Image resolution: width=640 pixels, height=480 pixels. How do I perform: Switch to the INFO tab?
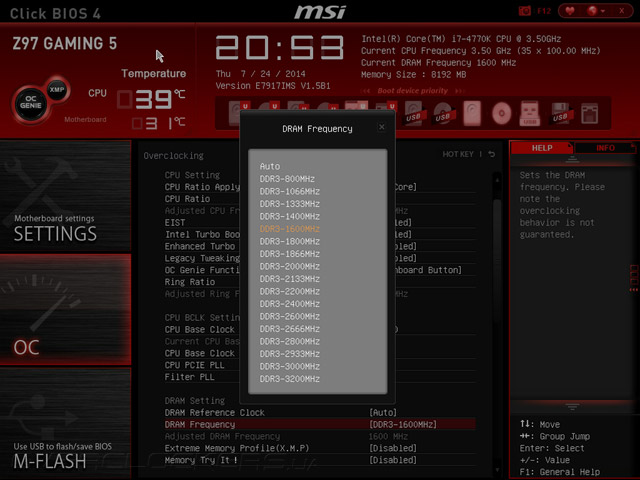coord(605,148)
